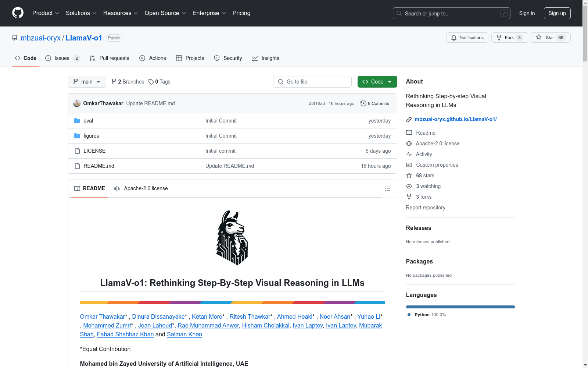This screenshot has width=588, height=368.
Task: Switch to the Pull requests tab
Action: [x=110, y=58]
